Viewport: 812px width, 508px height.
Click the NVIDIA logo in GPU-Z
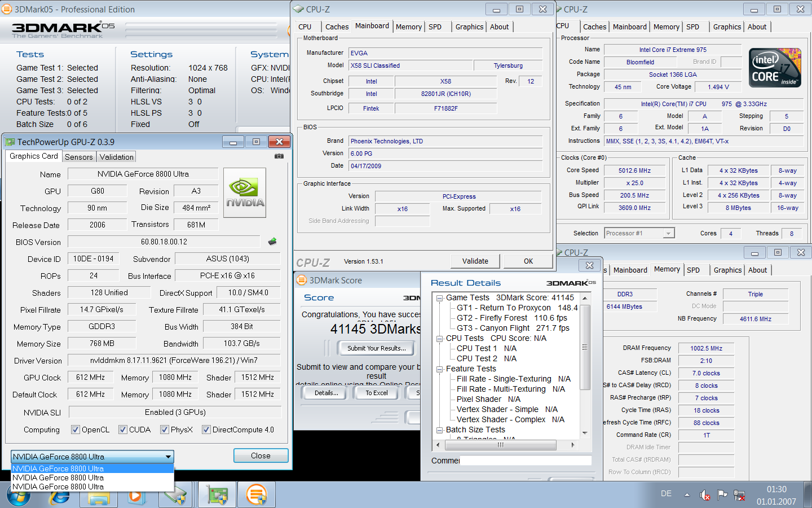(x=245, y=192)
